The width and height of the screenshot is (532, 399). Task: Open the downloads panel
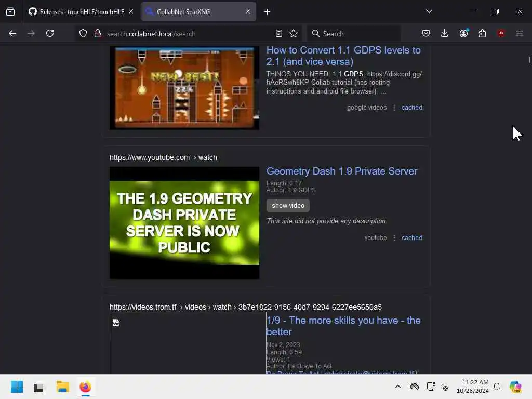click(x=445, y=34)
